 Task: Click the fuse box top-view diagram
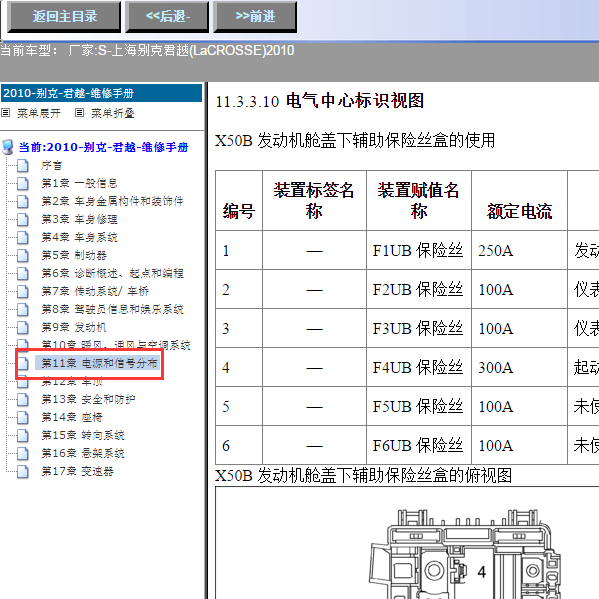coord(465,553)
